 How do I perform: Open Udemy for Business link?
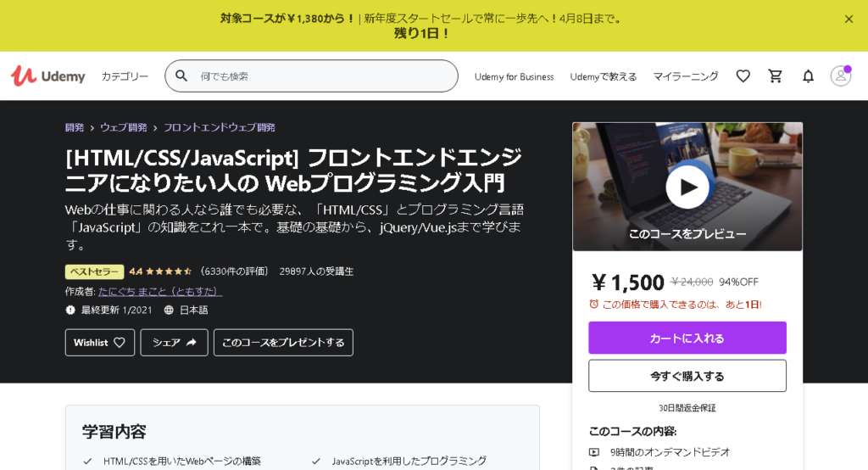(x=514, y=76)
